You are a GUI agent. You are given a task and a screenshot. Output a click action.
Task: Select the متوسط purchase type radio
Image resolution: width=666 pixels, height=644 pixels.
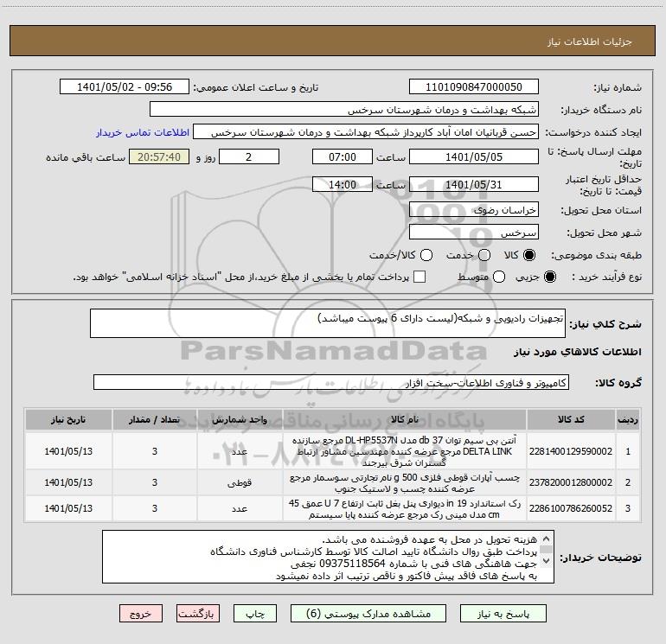[x=499, y=277]
